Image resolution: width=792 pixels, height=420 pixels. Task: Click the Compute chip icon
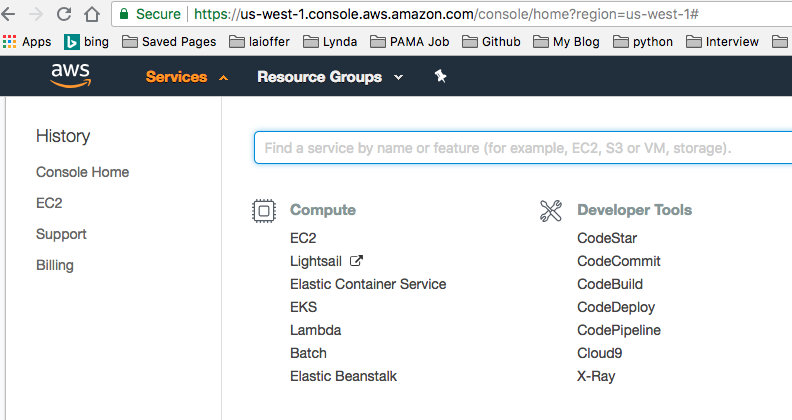tap(263, 210)
